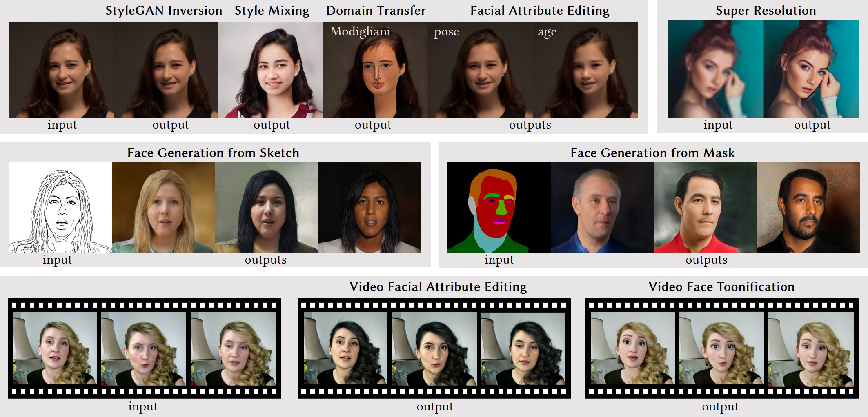Select the sharp Super Resolution output image
Screen dimensions: 868x417
[x=811, y=69]
